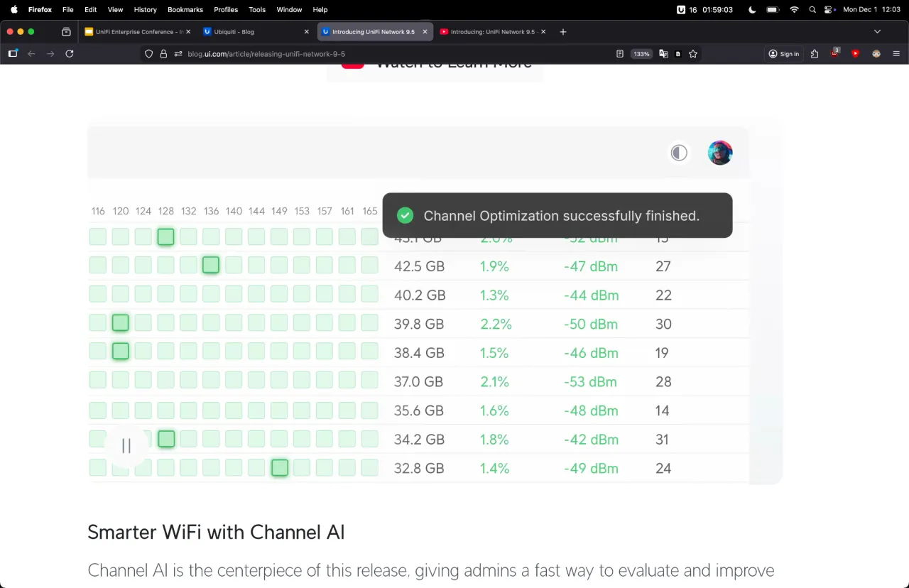Click the 2.2% value in 39.8 GB row

(x=496, y=324)
